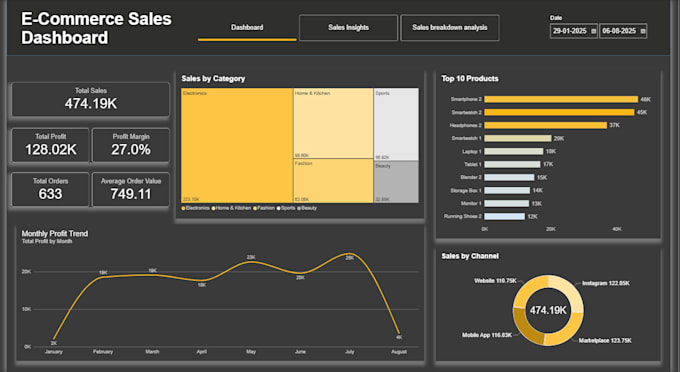The image size is (680, 372).
Task: Select the Fashion treemap block
Action: (x=333, y=181)
